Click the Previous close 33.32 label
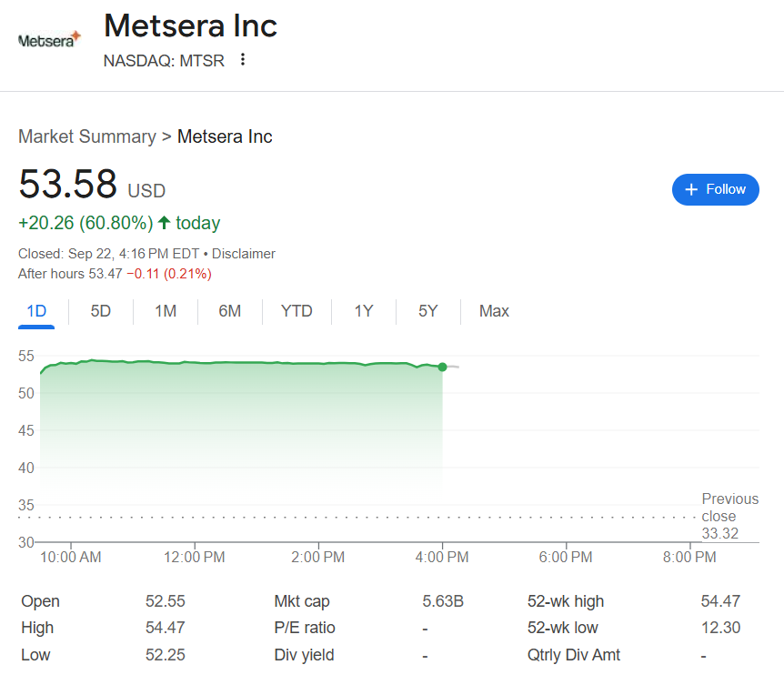This screenshot has width=784, height=675. coord(729,516)
